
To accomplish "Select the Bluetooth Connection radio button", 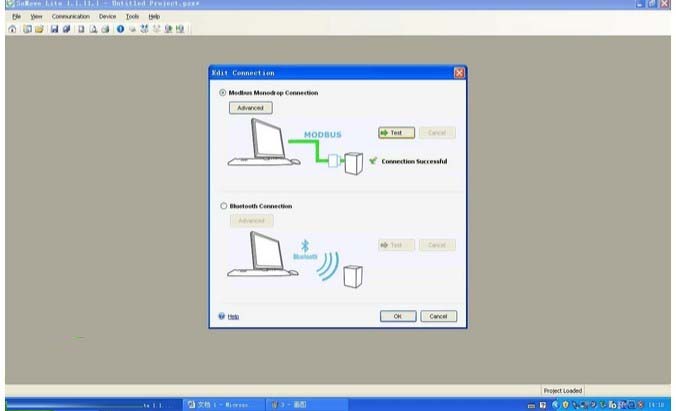I will 223,206.
